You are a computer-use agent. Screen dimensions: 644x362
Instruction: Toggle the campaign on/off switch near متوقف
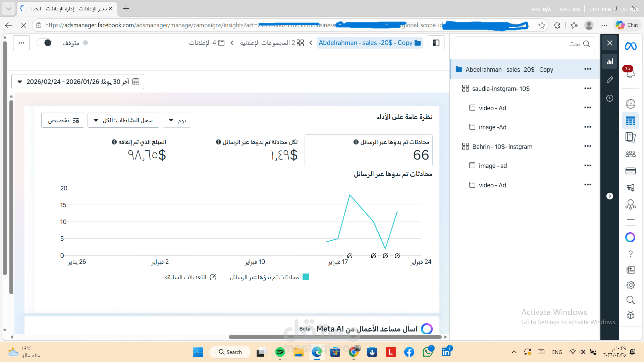[x=45, y=43]
